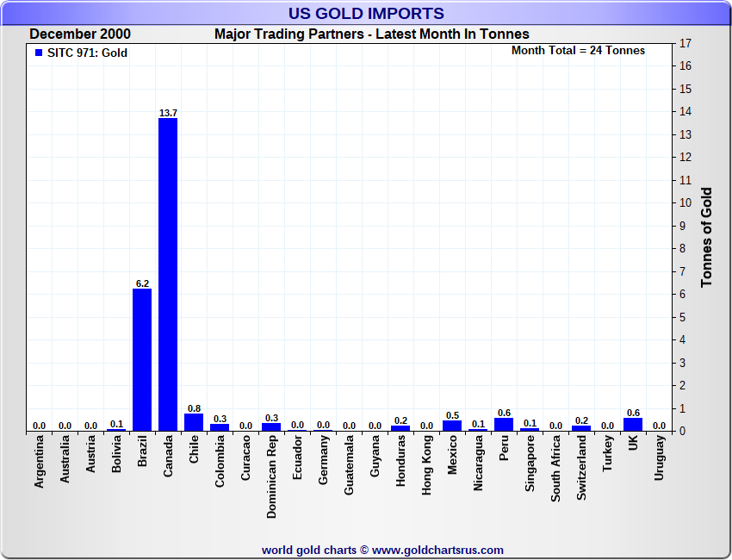Click the SITC 971: Gold legend text
The width and height of the screenshot is (732, 560).
pyautogui.click(x=87, y=53)
